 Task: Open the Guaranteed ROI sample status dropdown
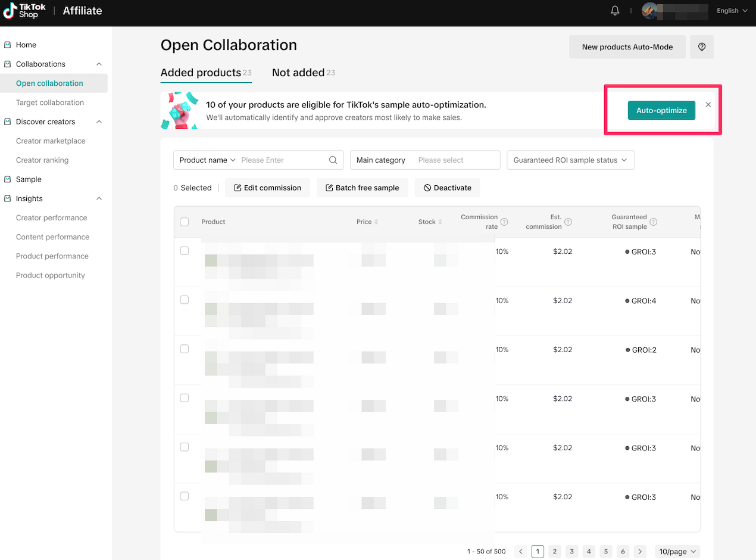pos(570,160)
